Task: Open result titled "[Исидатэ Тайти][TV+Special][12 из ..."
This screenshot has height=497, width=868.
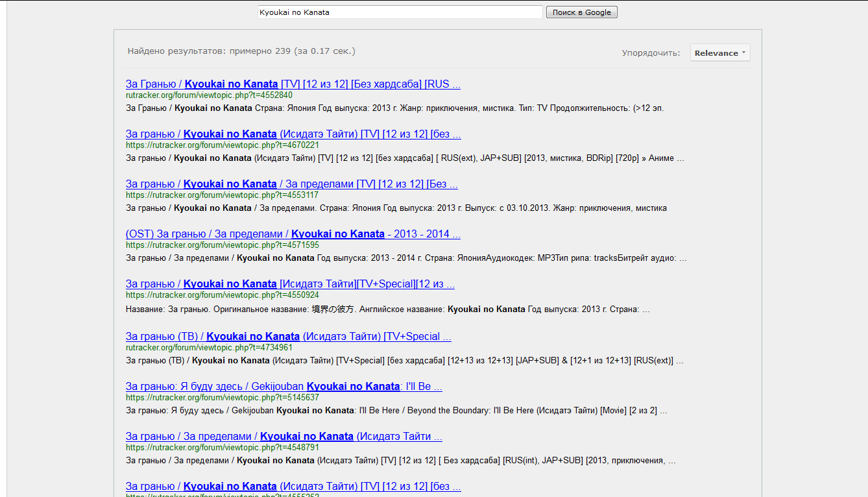Action: point(290,284)
